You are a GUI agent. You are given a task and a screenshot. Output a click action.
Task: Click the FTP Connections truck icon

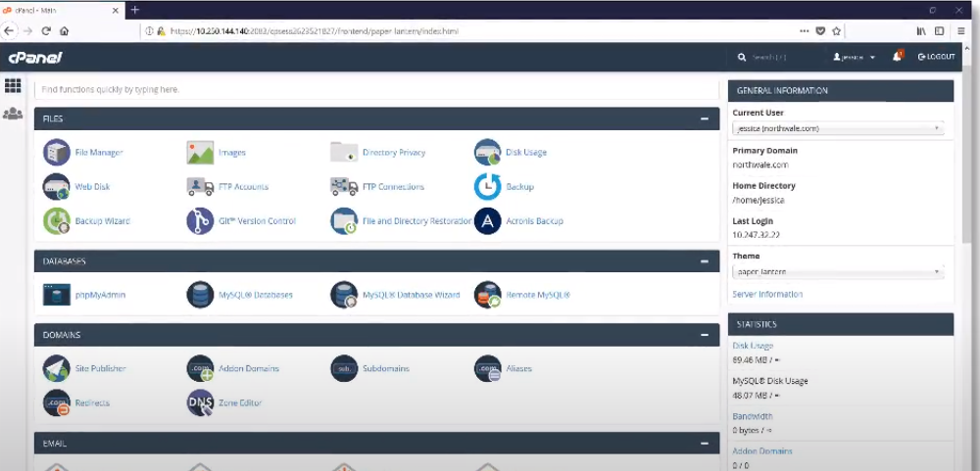pos(344,186)
